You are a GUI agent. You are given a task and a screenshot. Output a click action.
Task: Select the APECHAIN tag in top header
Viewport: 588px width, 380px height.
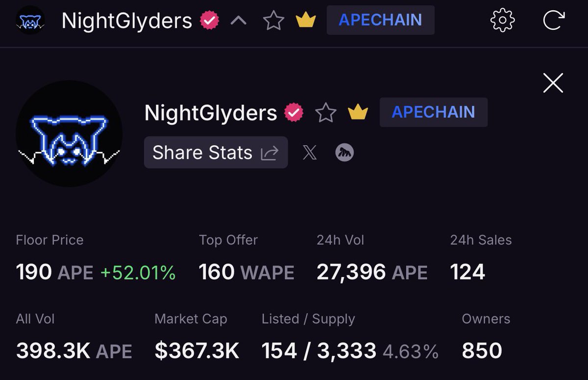pos(381,20)
